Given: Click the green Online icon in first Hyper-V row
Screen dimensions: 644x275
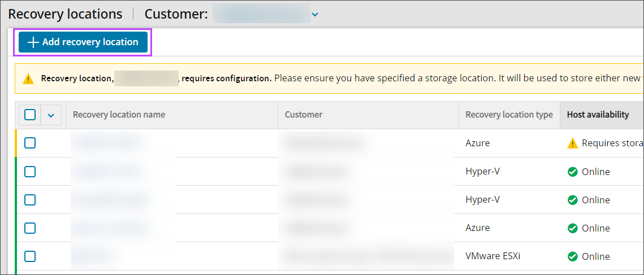Looking at the screenshot, I should pyautogui.click(x=572, y=172).
